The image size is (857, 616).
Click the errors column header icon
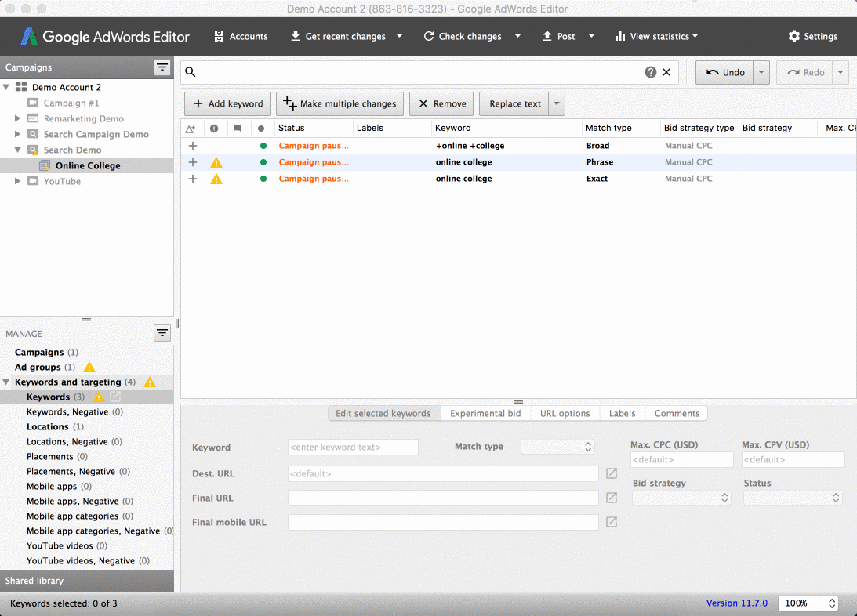tap(214, 129)
